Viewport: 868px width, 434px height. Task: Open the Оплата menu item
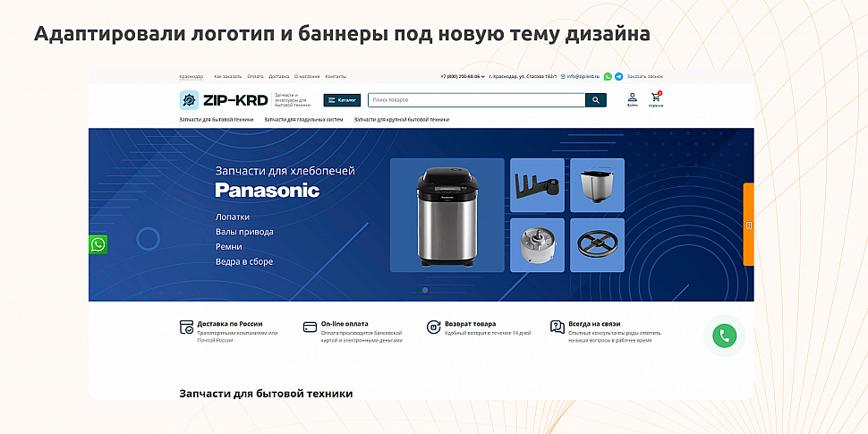click(255, 76)
